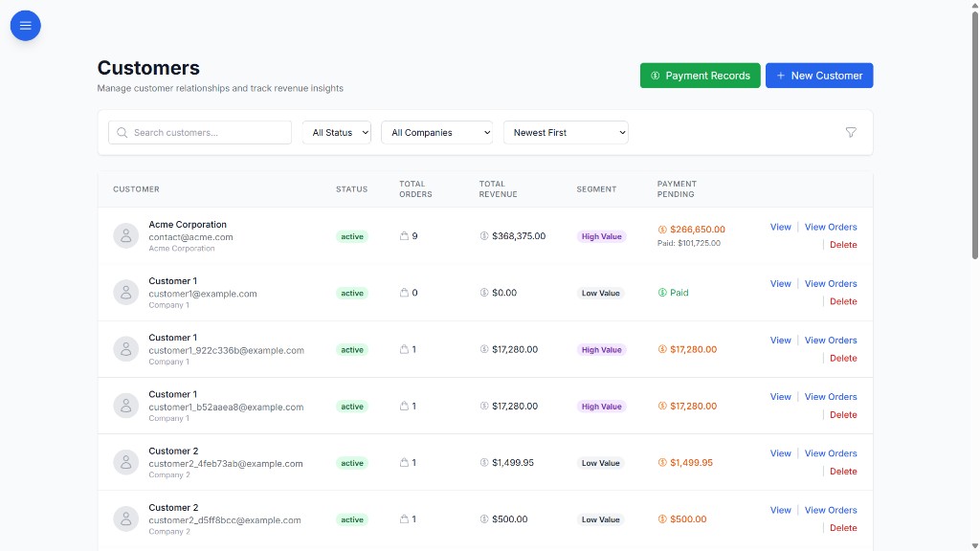Delete customer customer1@example.com
The image size is (980, 551).
tap(843, 301)
